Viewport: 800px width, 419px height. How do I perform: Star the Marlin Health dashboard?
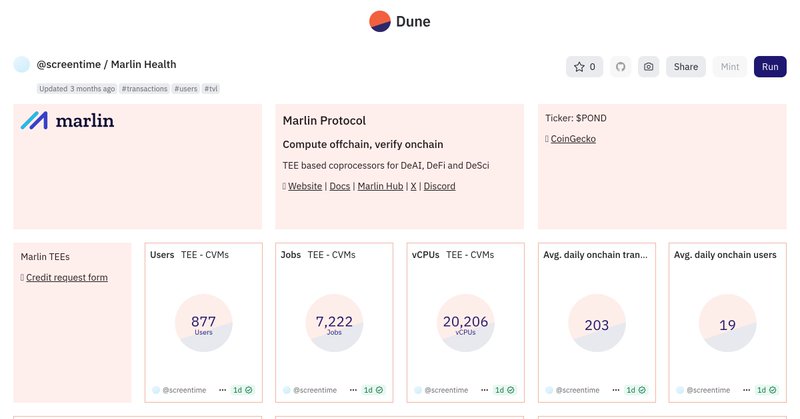pyautogui.click(x=585, y=67)
